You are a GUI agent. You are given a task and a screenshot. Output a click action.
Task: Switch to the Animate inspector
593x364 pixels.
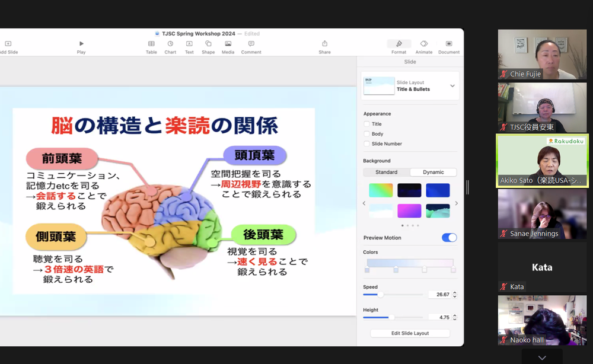click(424, 44)
